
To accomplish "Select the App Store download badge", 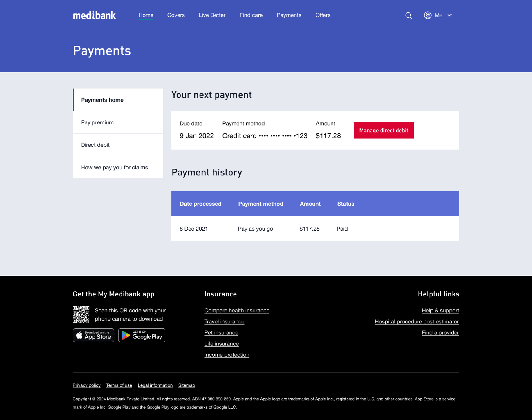I will pos(93,335).
